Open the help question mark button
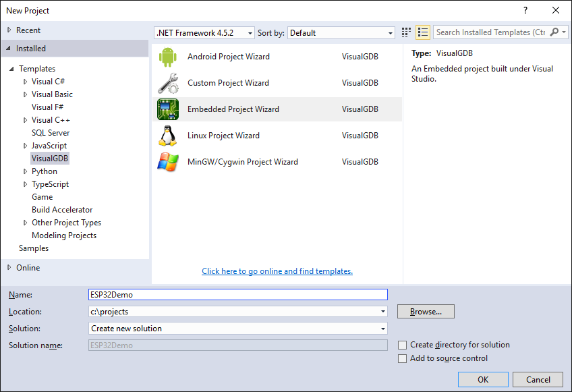The height and width of the screenshot is (392, 572). 525,10
